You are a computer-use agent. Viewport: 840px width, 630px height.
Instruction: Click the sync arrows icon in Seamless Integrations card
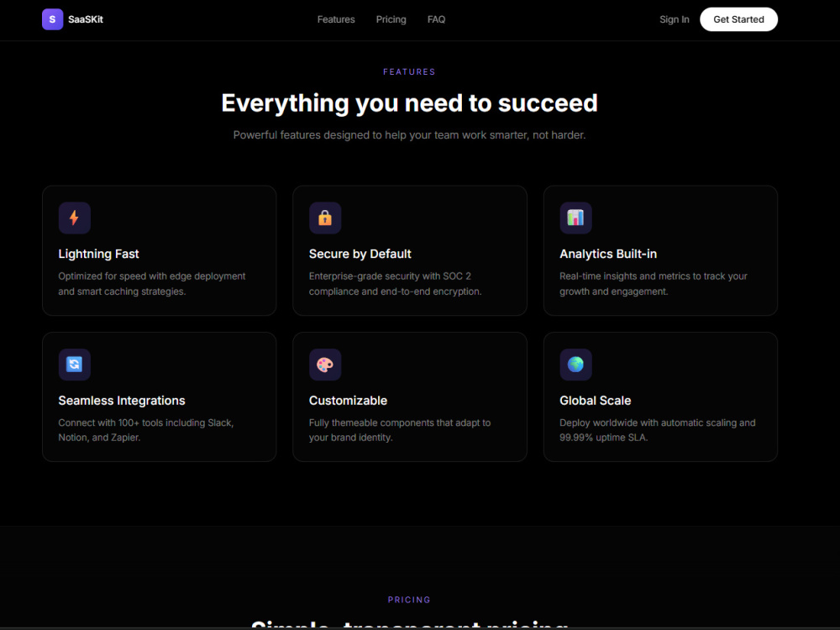tap(75, 365)
